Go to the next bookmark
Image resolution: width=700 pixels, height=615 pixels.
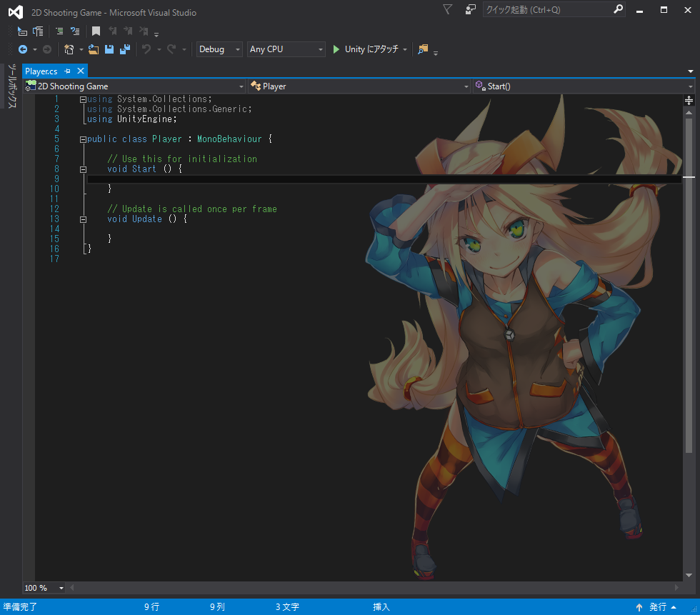coord(128,31)
